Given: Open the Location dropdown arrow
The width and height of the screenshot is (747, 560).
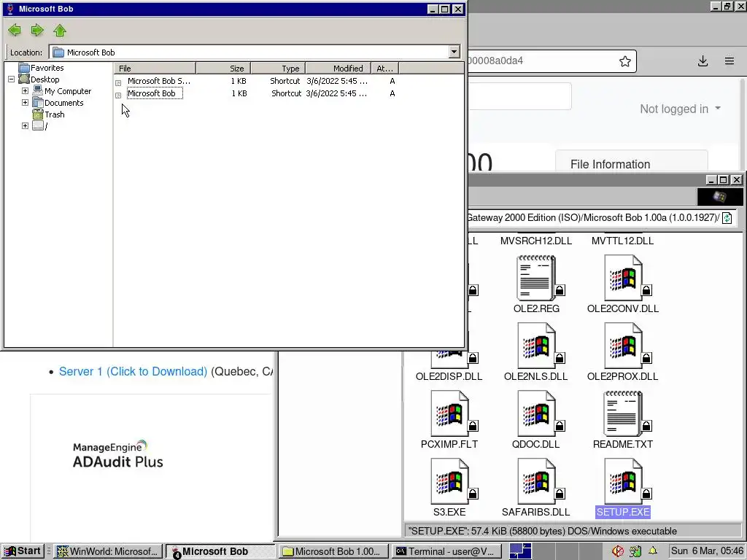Looking at the screenshot, I should tap(454, 52).
